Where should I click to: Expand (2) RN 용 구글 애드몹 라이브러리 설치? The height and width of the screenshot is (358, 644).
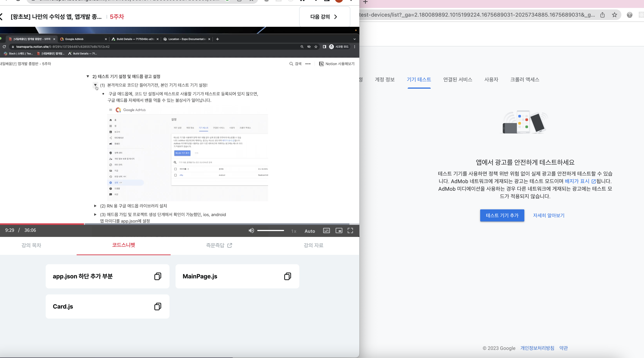95,206
